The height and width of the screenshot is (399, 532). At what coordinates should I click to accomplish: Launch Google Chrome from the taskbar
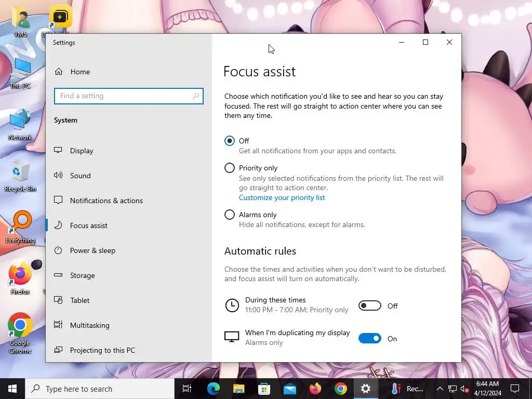tap(341, 389)
